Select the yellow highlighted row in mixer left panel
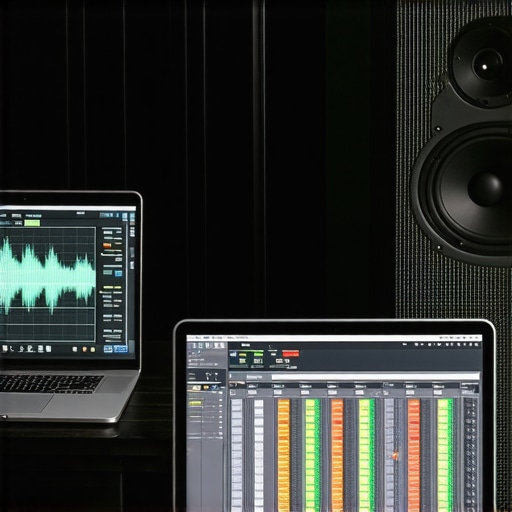512x512 pixels. [195, 403]
